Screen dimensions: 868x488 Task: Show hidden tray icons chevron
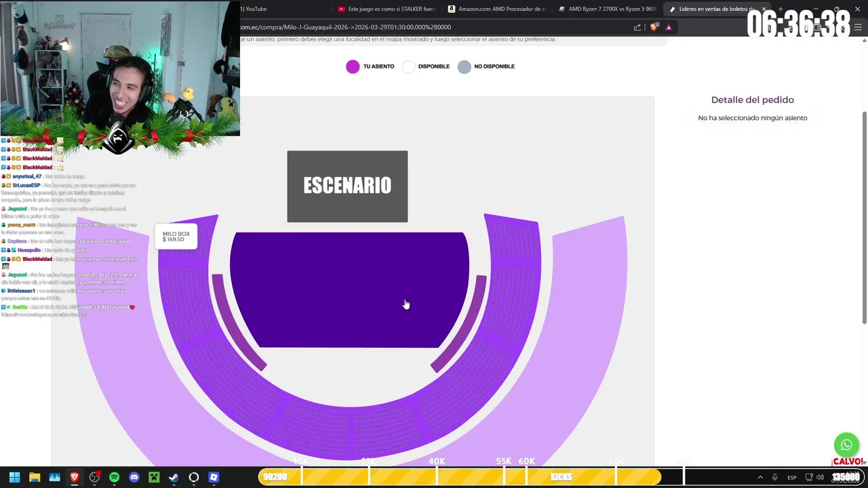coord(760,477)
